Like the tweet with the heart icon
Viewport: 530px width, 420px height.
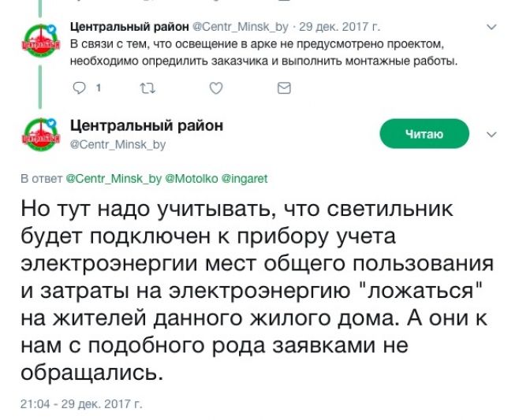215,89
